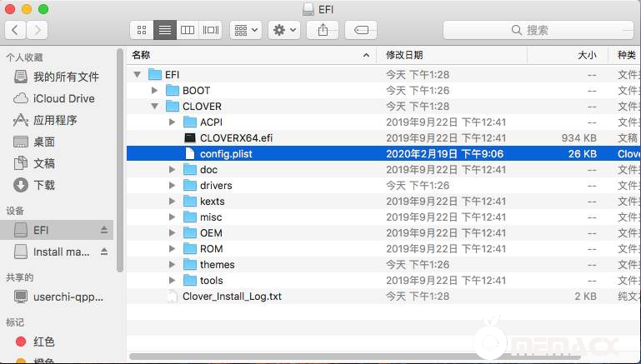Click the Edit Tags toolbar button
The width and height of the screenshot is (641, 364).
click(361, 29)
